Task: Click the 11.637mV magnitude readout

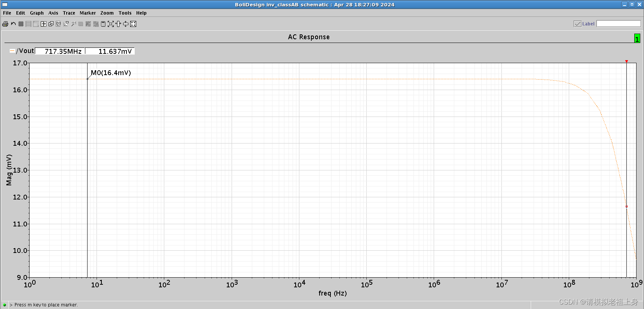Action: coord(110,51)
